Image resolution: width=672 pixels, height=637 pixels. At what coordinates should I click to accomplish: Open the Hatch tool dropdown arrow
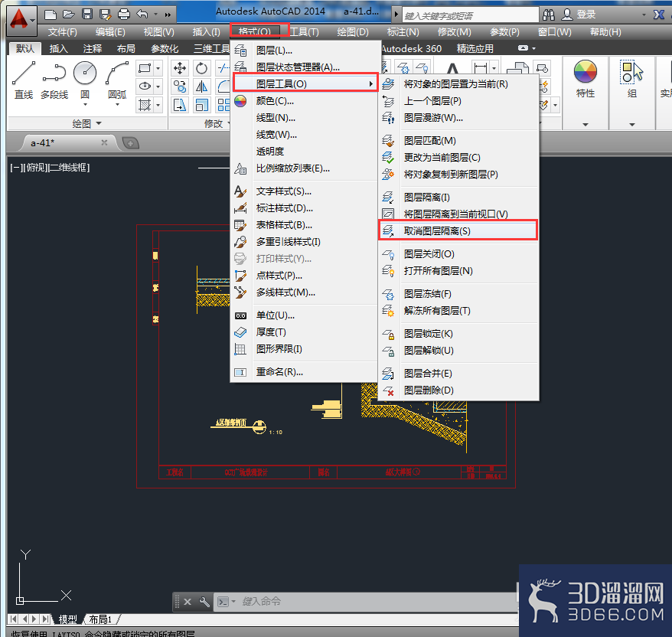click(x=158, y=105)
